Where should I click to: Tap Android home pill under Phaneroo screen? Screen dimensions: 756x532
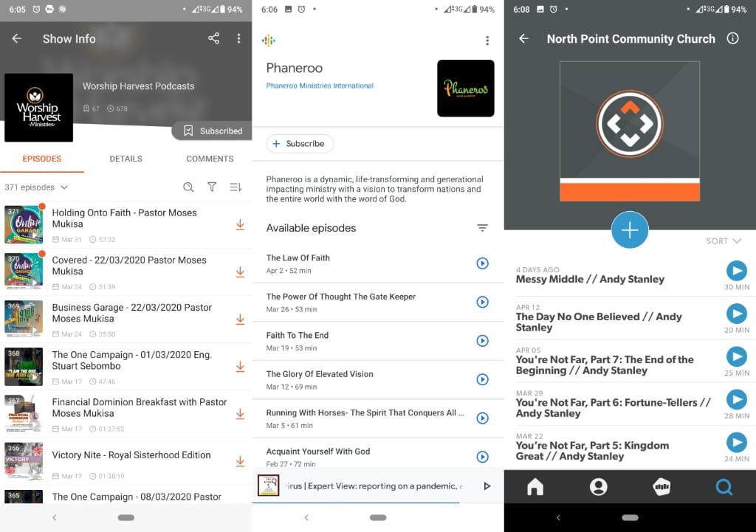pyautogui.click(x=378, y=517)
